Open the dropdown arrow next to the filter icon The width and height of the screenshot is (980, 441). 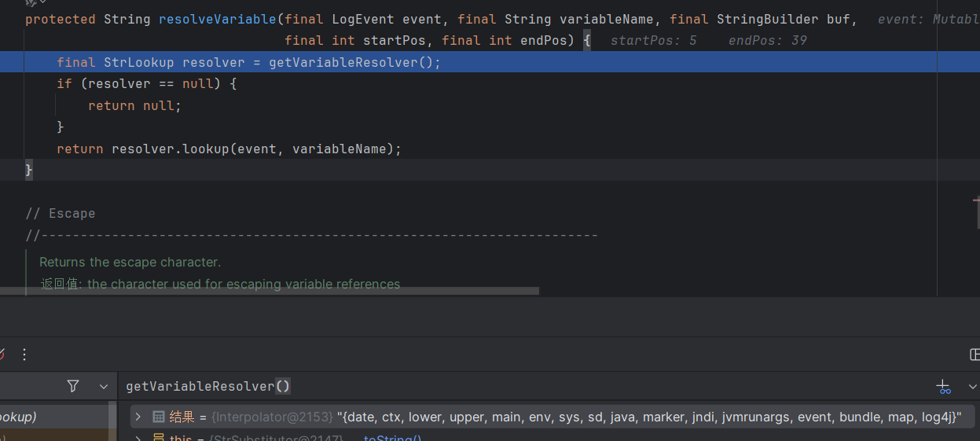click(x=103, y=386)
